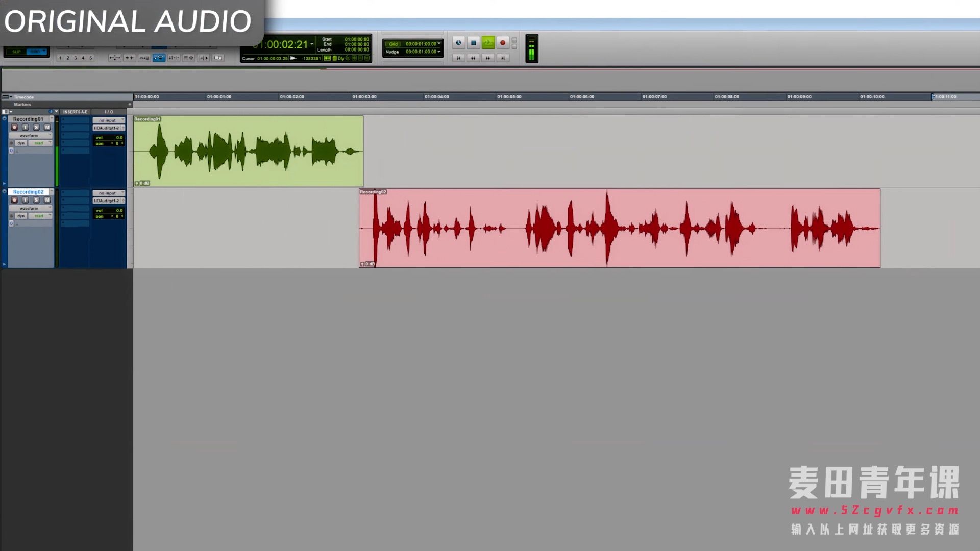Select the Grid edit mode
980x551 pixels.
click(x=36, y=52)
